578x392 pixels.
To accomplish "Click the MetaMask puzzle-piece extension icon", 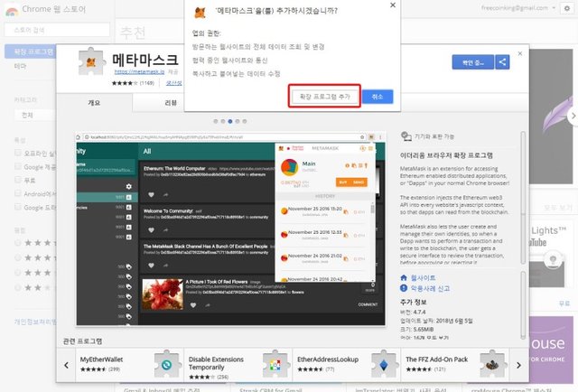I will coord(92,61).
